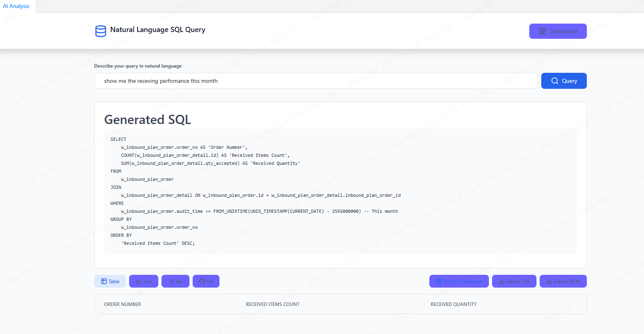This screenshot has width=644, height=334.
Task: Click the download icon on Export JSON
Action: point(549,281)
